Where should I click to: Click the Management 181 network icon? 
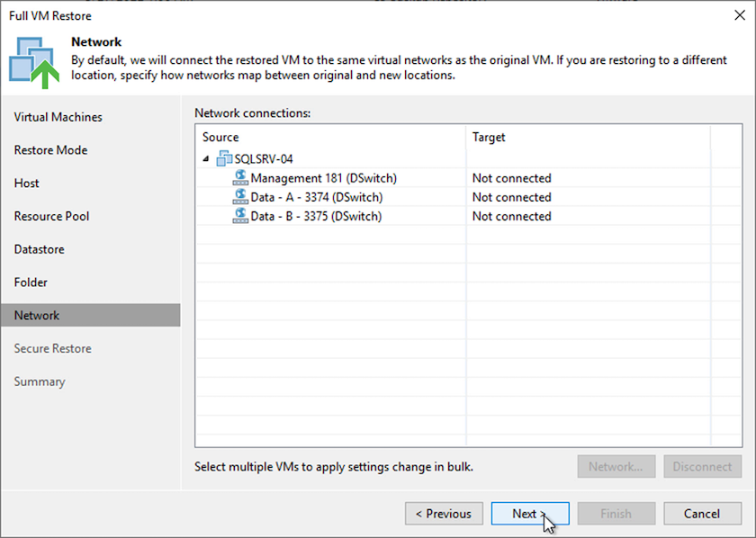click(x=240, y=178)
